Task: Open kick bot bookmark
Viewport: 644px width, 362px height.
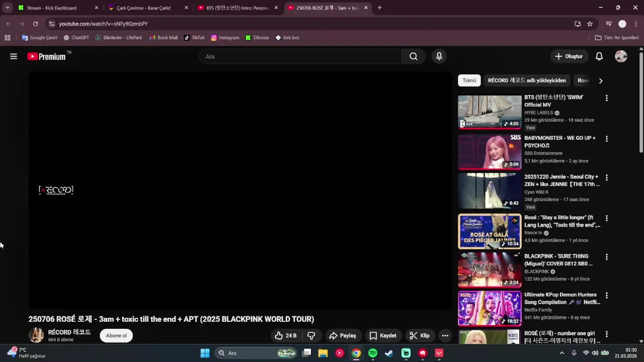Action: tap(287, 38)
